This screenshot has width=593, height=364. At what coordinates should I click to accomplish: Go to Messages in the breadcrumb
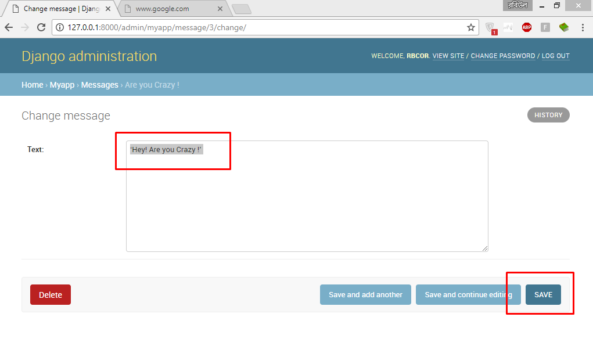click(x=99, y=85)
